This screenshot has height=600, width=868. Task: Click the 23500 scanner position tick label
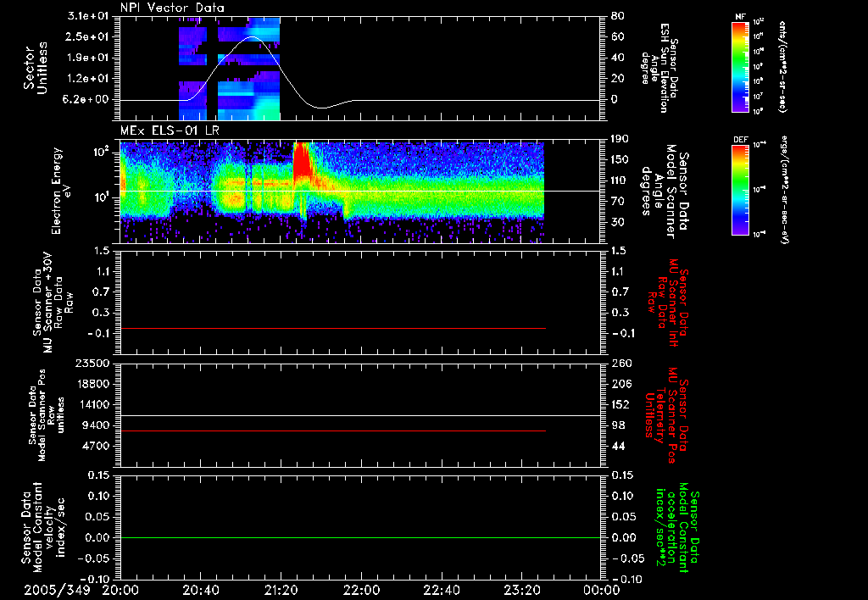tap(92, 363)
